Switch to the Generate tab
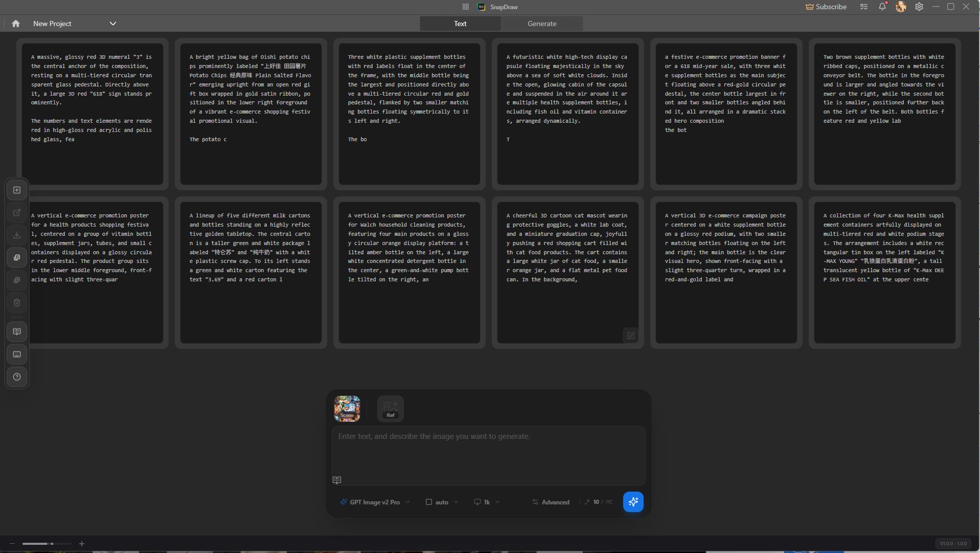This screenshot has height=553, width=980. (x=542, y=24)
